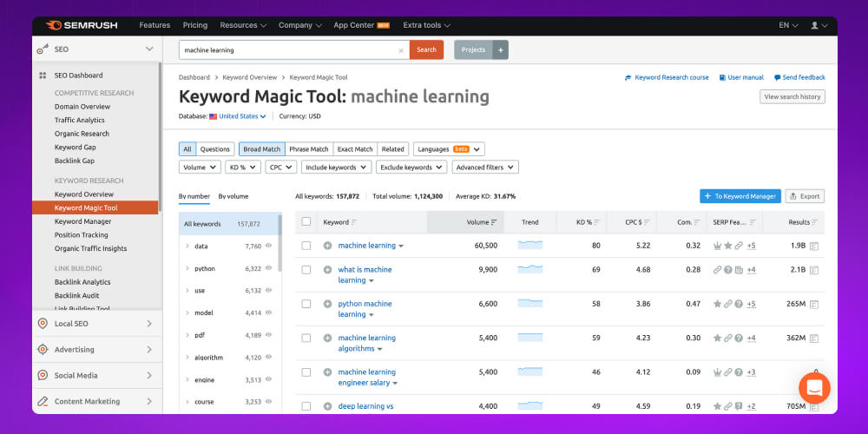
Task: Open the Languages beta dropdown
Action: point(449,149)
